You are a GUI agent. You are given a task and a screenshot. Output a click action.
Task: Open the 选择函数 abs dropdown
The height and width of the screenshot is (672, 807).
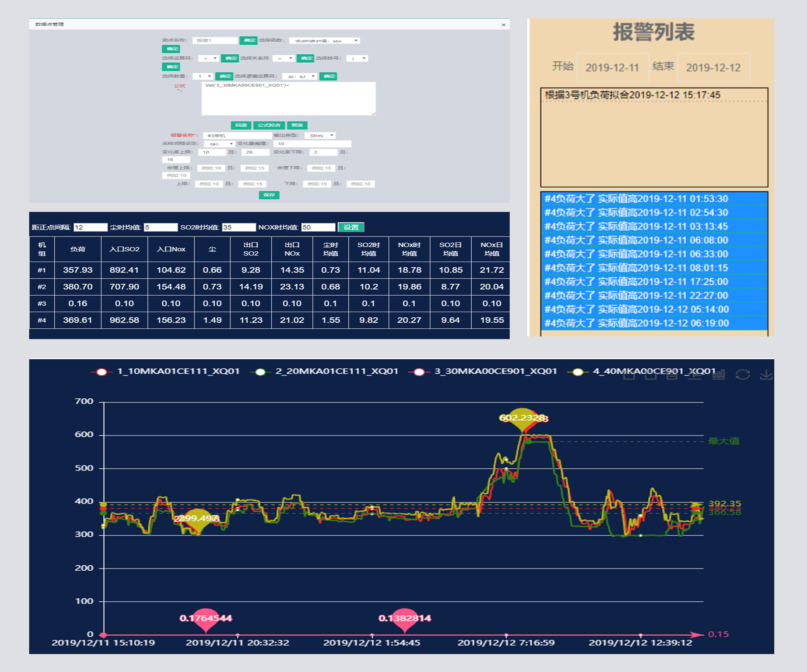pos(325,41)
